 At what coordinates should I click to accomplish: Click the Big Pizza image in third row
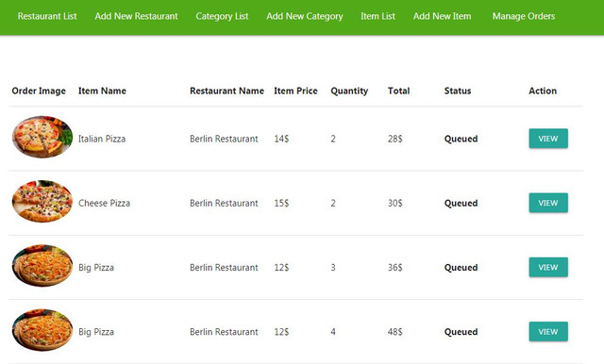42,266
